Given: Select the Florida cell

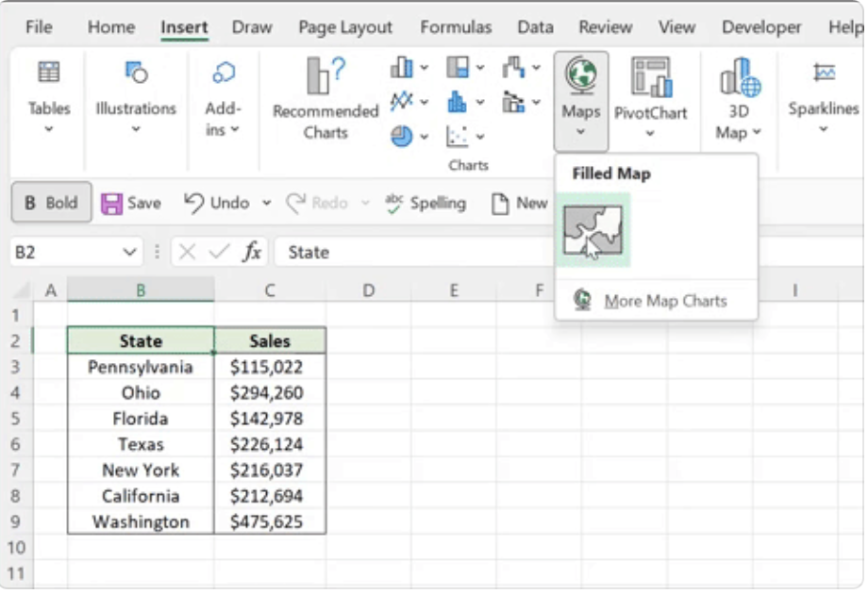Looking at the screenshot, I should pos(141,418).
